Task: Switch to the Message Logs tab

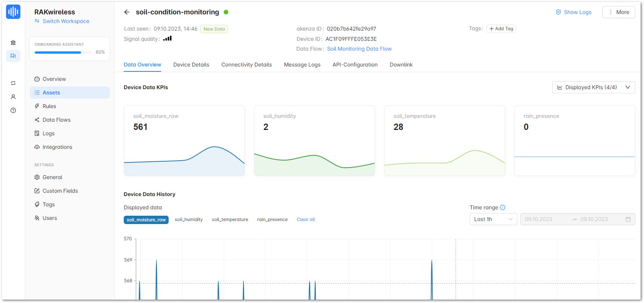Action: click(302, 65)
